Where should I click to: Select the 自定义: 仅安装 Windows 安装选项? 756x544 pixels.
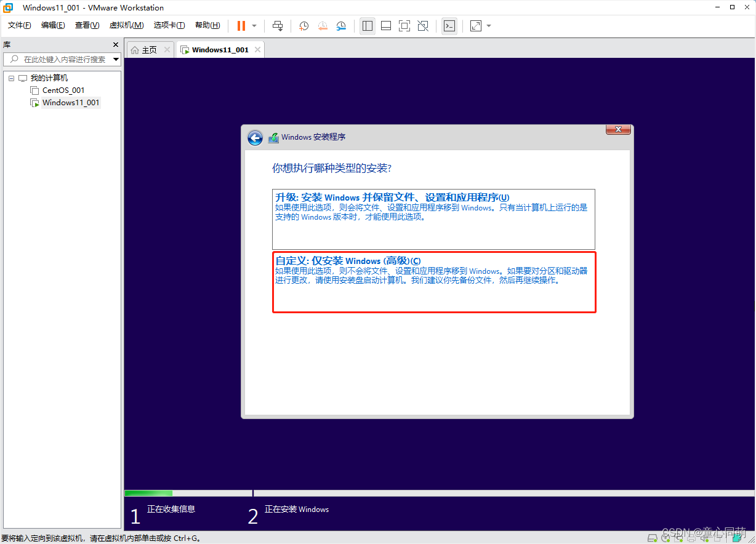(x=434, y=282)
